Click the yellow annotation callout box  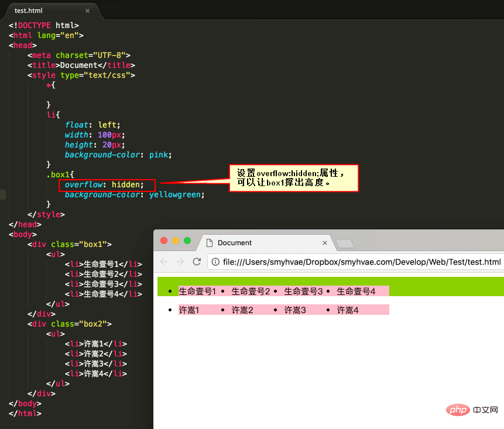(294, 178)
